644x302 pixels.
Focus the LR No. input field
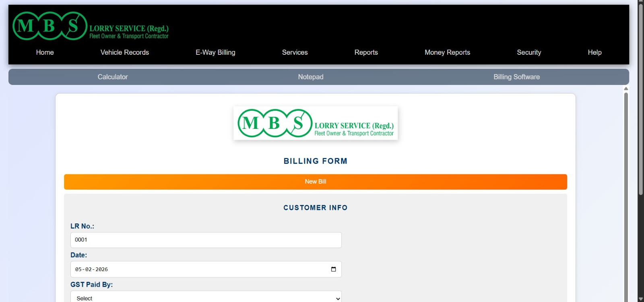(206, 240)
